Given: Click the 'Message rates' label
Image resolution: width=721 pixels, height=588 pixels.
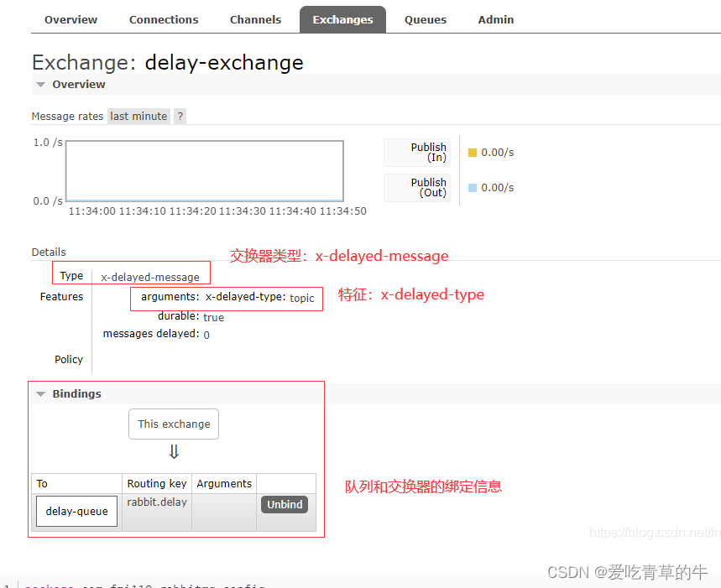Looking at the screenshot, I should 67,117.
